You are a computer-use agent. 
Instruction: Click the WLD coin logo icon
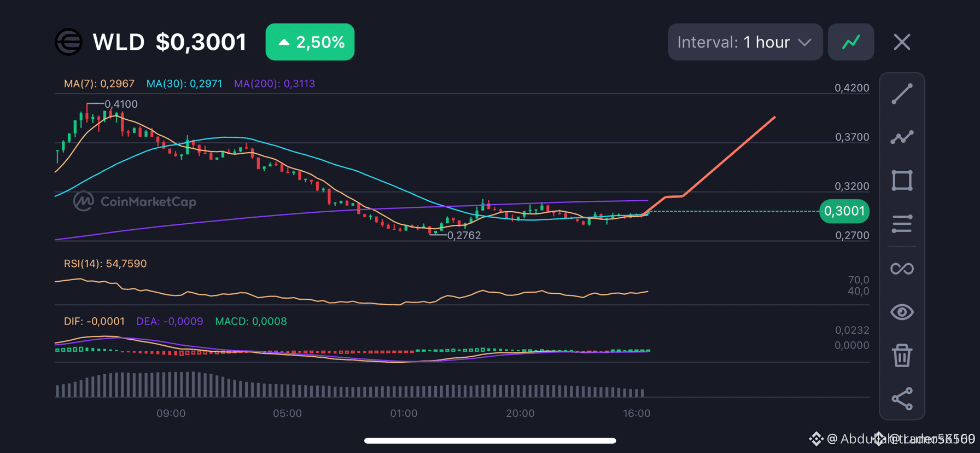[68, 42]
